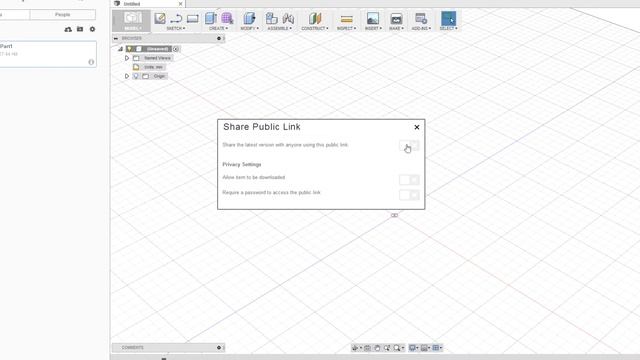
Task: Click the radio button beside the root component
Action: pos(176,49)
